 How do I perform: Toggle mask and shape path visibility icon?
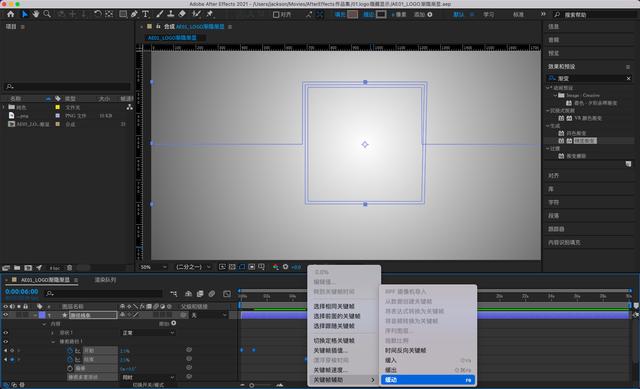coord(242,267)
